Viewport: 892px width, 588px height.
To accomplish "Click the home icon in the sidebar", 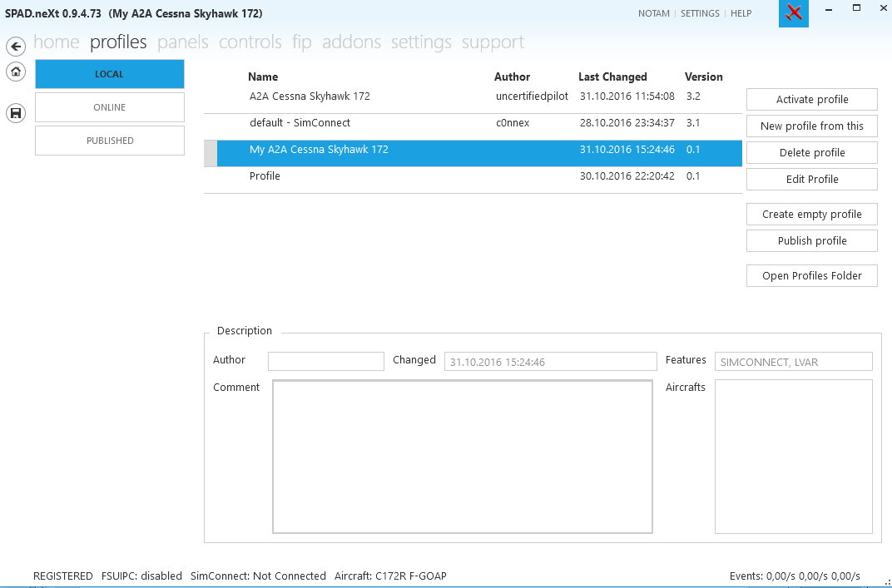I will click(15, 72).
